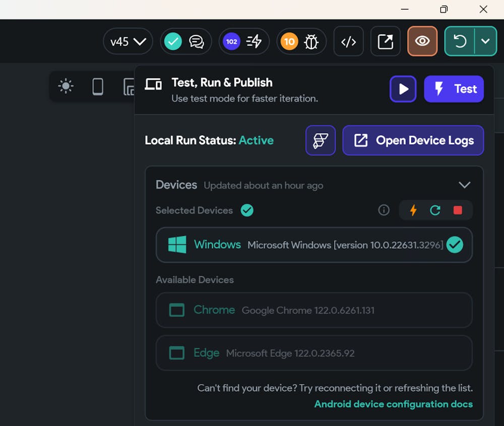Click the comments speech bubble icon
The image size is (504, 426).
(197, 41)
